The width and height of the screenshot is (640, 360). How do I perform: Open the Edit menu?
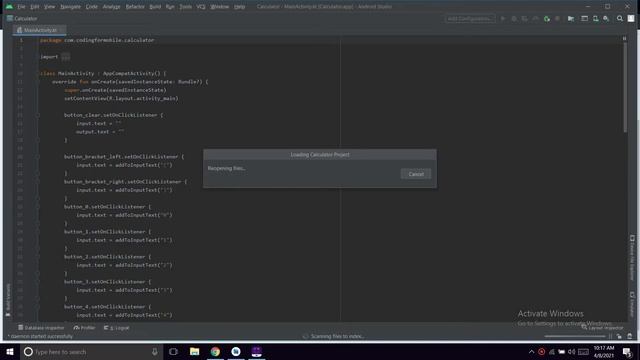point(35,7)
